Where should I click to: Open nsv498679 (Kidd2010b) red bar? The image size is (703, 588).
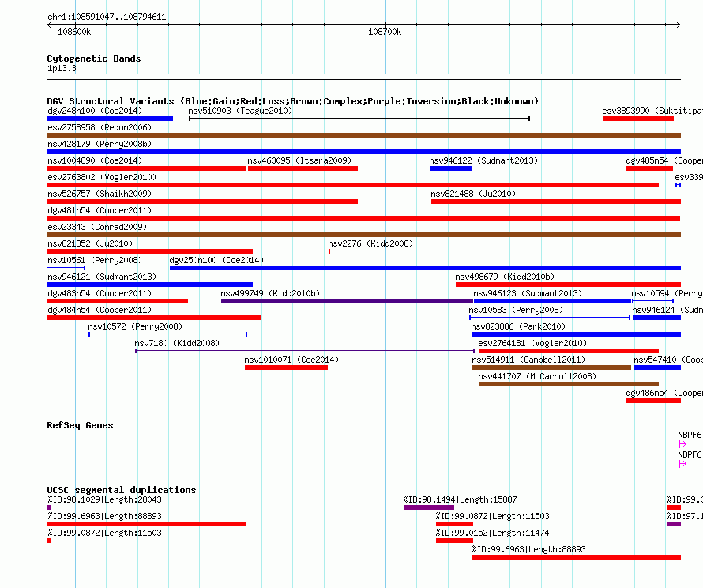click(x=568, y=285)
